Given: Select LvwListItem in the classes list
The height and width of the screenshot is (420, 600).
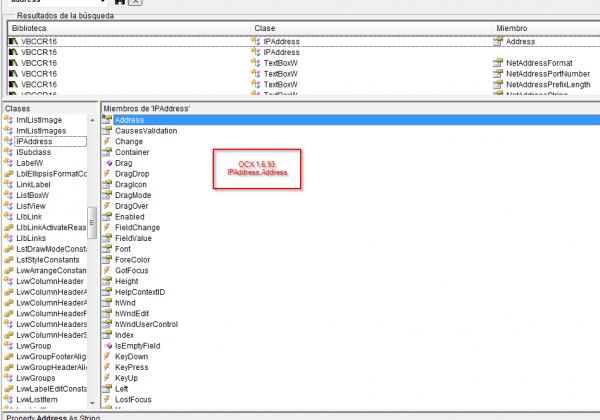Looking at the screenshot, I should pos(37,399).
